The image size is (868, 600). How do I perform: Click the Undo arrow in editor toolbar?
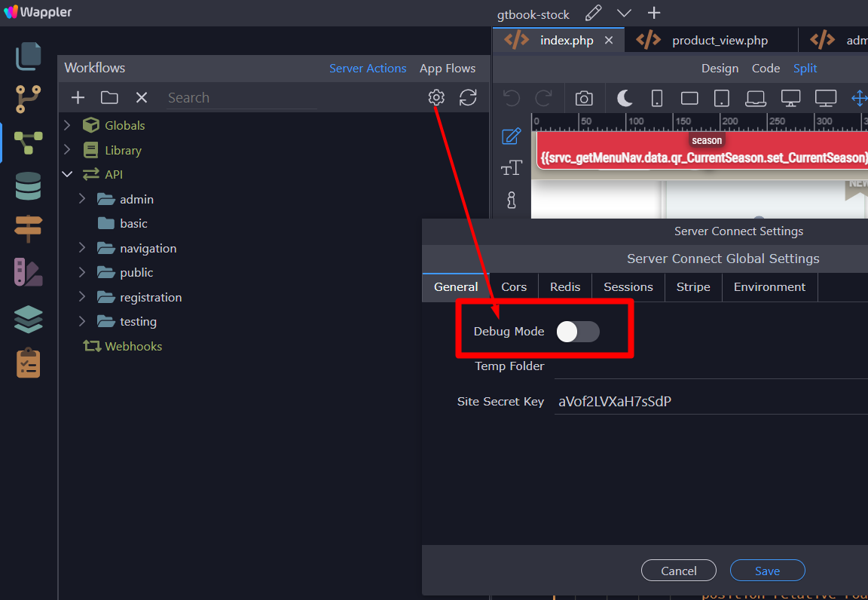coord(512,99)
